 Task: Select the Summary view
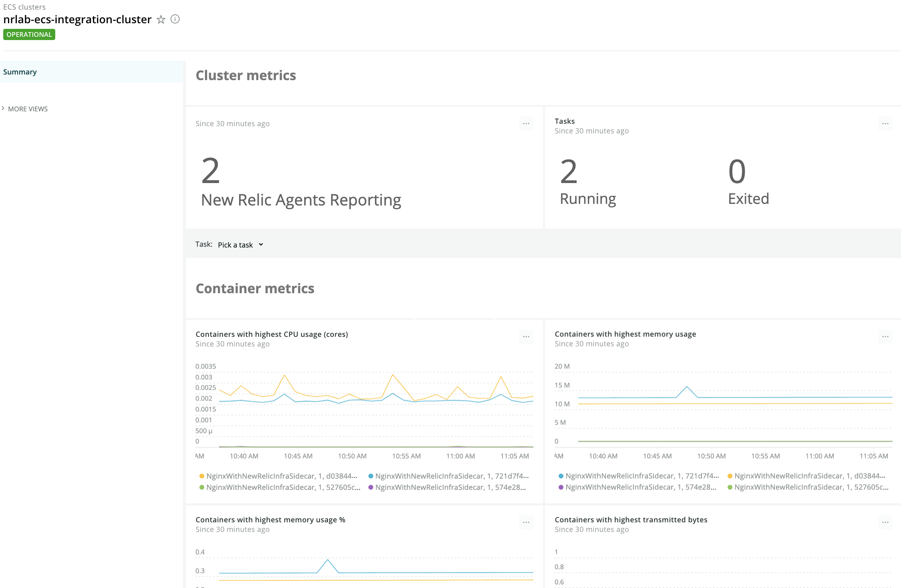91,72
